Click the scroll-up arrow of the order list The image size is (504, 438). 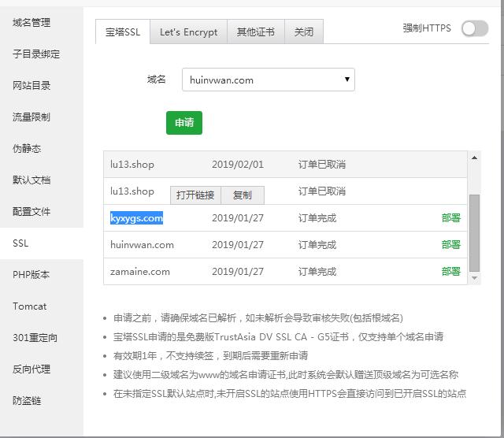(474, 158)
